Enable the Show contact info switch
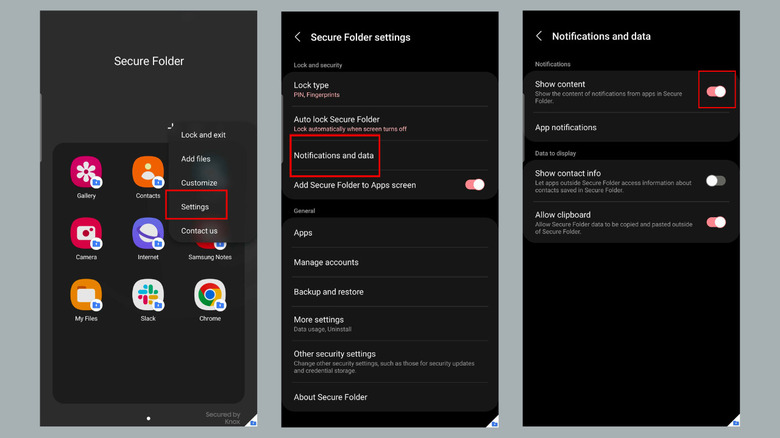The width and height of the screenshot is (780, 438). coord(716,181)
